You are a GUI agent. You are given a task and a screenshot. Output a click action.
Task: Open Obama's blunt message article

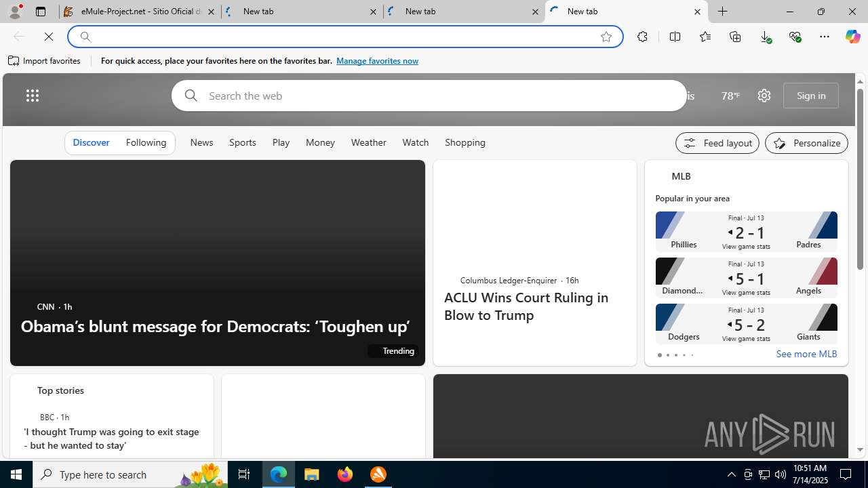tap(216, 326)
